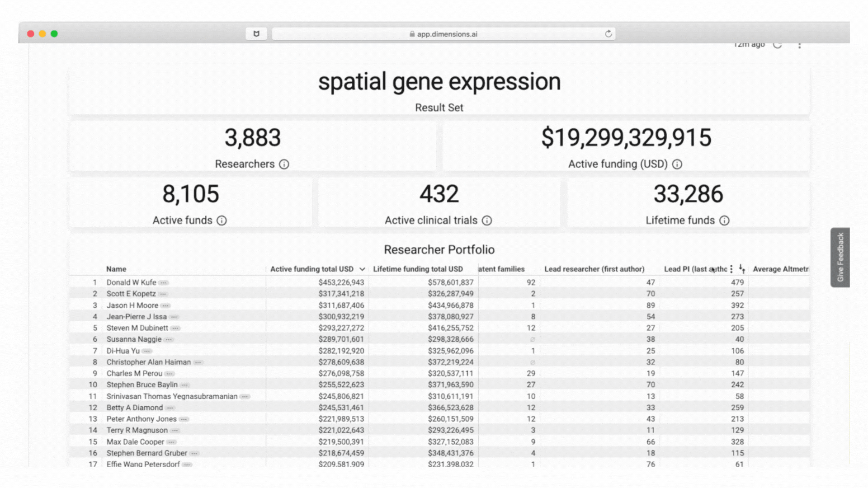Click the Name column header

[116, 269]
